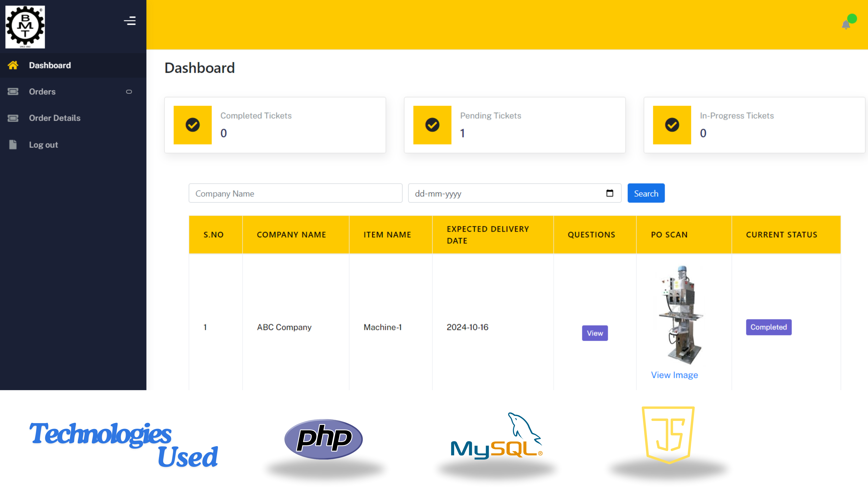The height and width of the screenshot is (488, 868).
Task: Open Order Details in the sidebar
Action: 54,118
